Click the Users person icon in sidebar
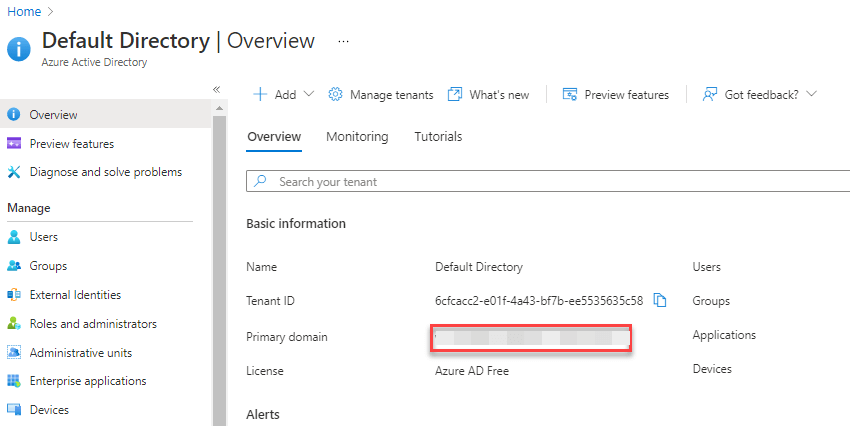The height and width of the screenshot is (426, 850). [x=14, y=237]
